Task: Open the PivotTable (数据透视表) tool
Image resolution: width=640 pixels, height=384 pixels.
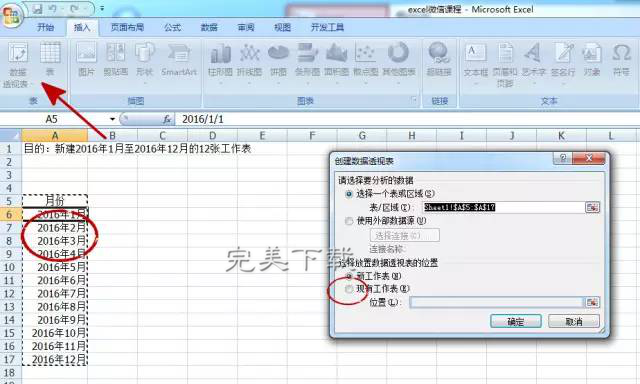Action: [17, 64]
